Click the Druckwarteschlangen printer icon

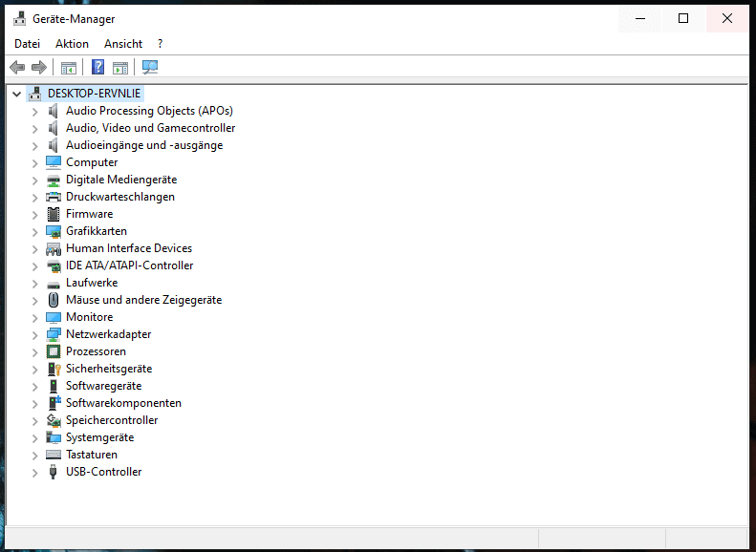click(x=54, y=197)
